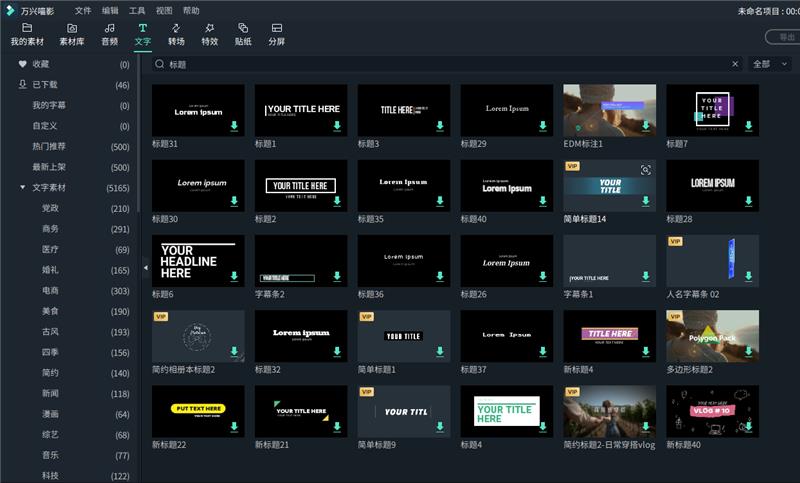
Task: Clear the search field with X
Action: point(735,64)
